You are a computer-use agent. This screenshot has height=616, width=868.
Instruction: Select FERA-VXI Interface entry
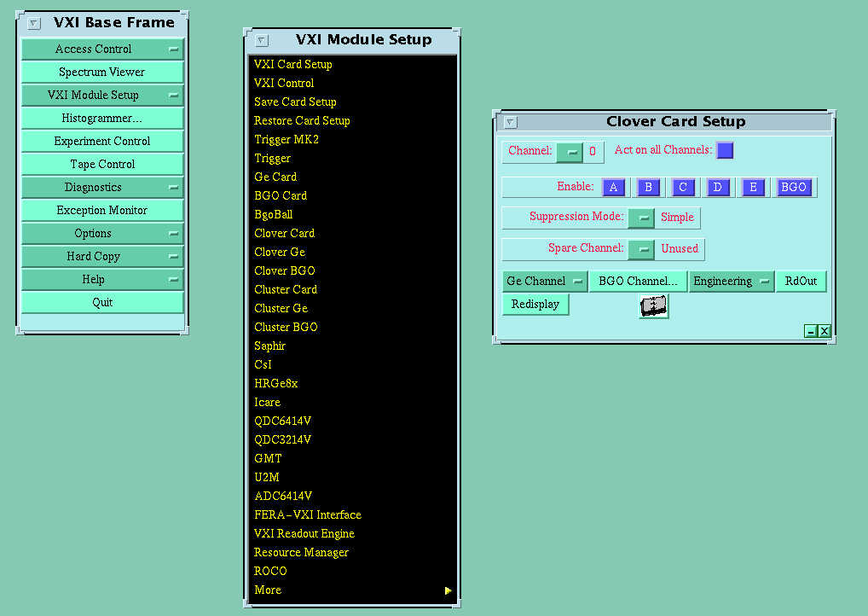click(x=352, y=515)
